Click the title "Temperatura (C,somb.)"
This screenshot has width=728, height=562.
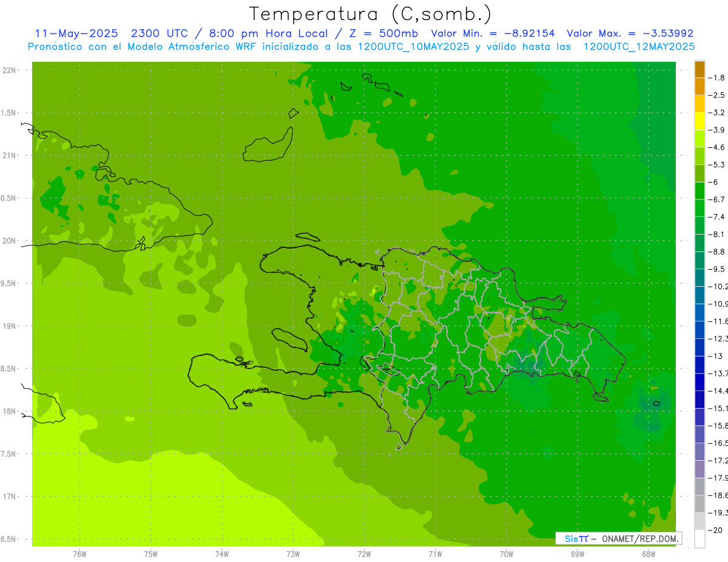coord(371,14)
